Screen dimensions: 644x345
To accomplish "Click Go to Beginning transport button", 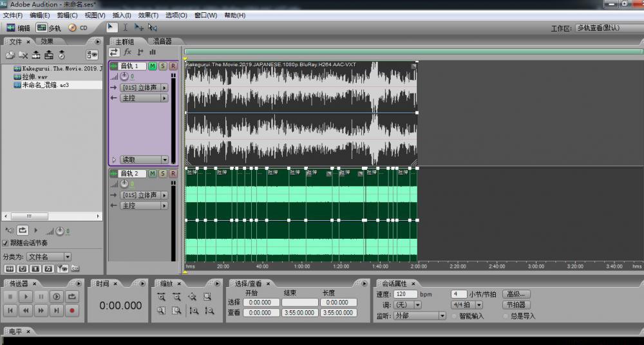I will (10, 311).
